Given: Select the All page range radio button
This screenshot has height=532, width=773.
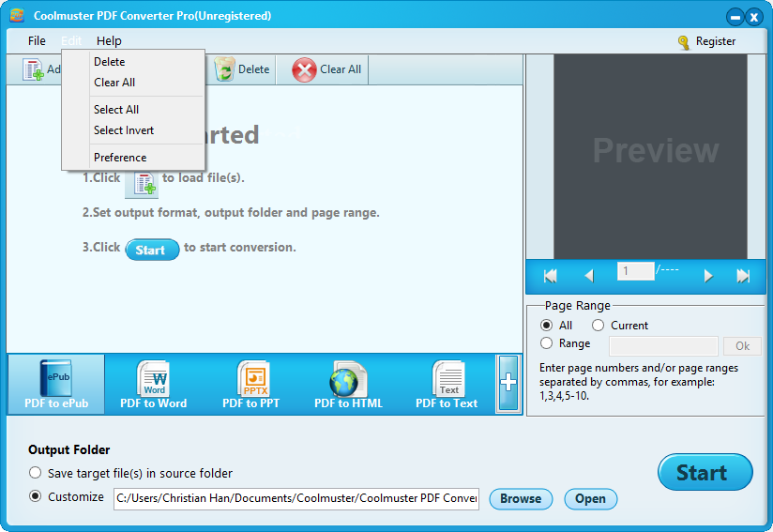Looking at the screenshot, I should click(x=546, y=325).
